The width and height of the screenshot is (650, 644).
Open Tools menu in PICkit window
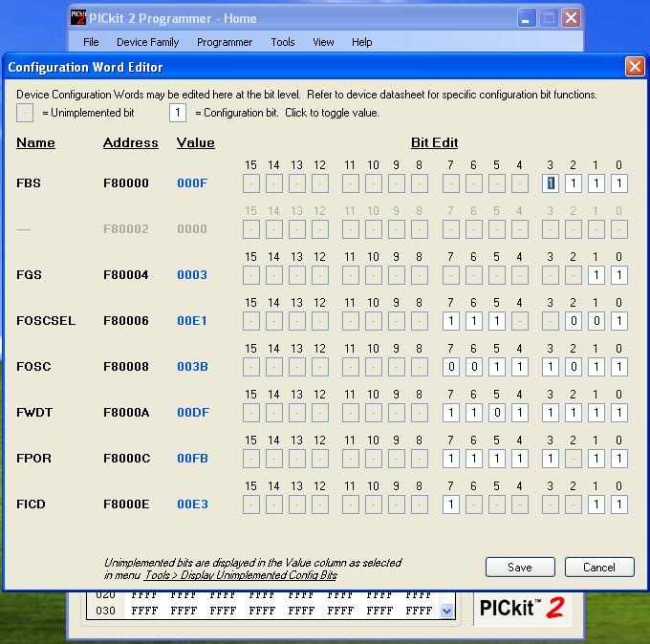tap(283, 42)
